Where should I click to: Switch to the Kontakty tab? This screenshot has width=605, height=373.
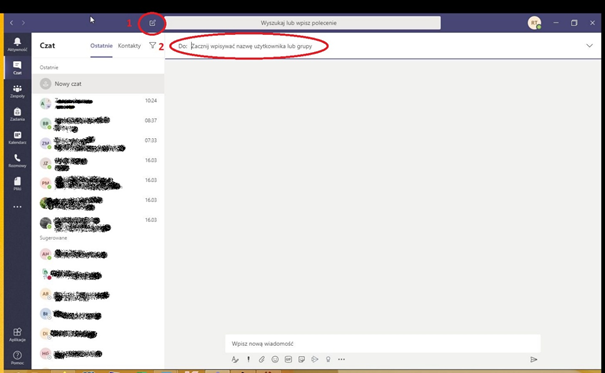point(129,46)
